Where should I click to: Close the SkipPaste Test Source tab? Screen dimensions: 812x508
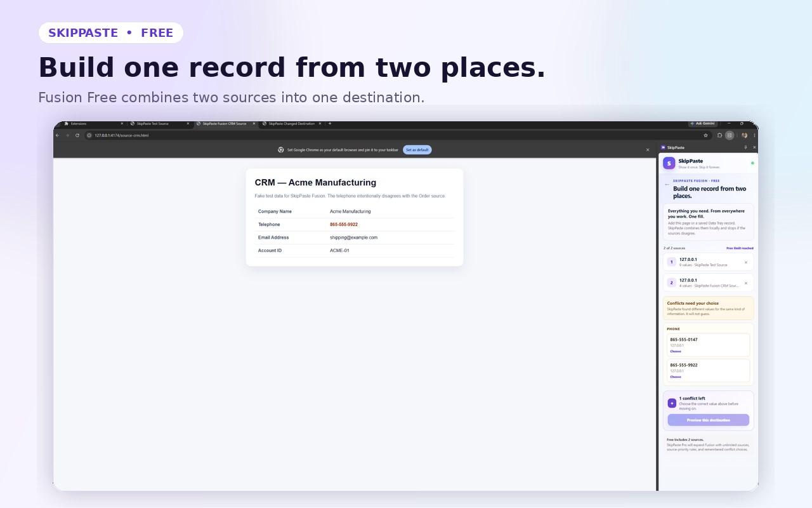point(188,124)
